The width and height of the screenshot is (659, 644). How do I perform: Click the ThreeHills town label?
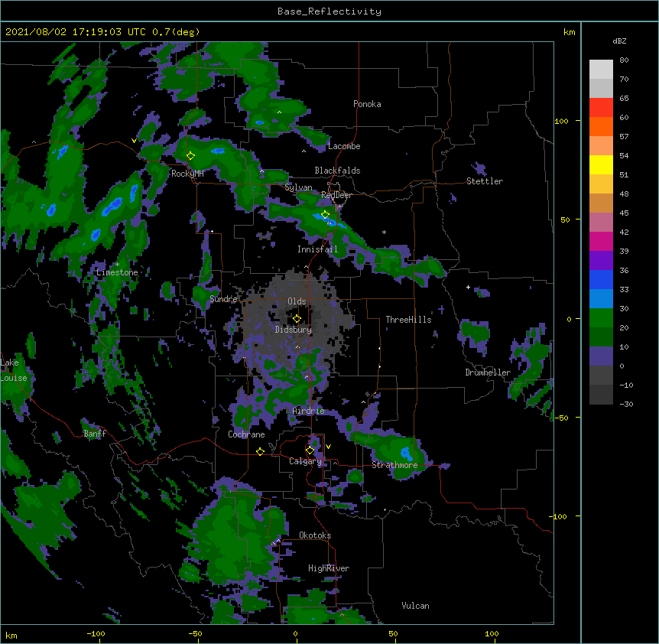pos(408,320)
